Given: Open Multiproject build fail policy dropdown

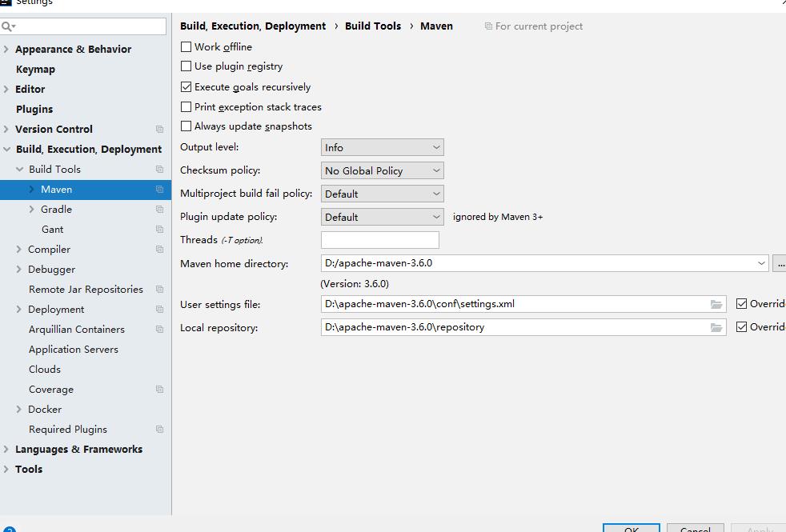Looking at the screenshot, I should point(382,194).
